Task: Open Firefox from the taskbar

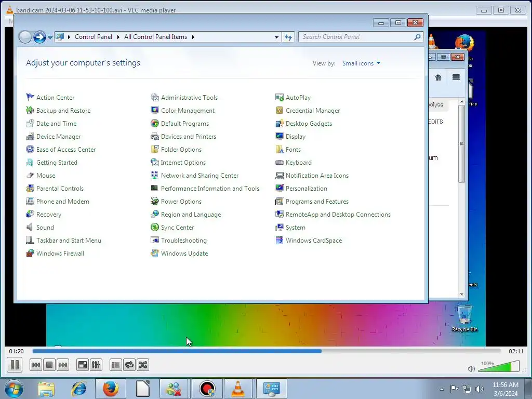Action: tap(110, 389)
